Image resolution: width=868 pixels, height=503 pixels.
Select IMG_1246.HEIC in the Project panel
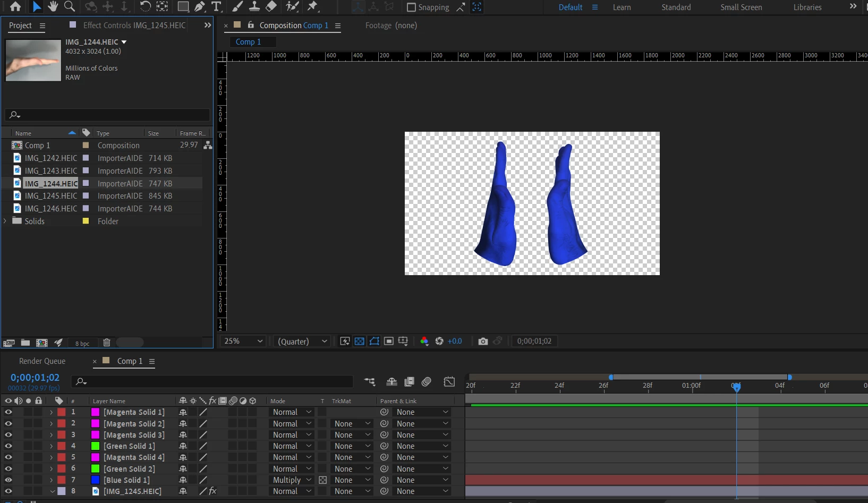(50, 209)
